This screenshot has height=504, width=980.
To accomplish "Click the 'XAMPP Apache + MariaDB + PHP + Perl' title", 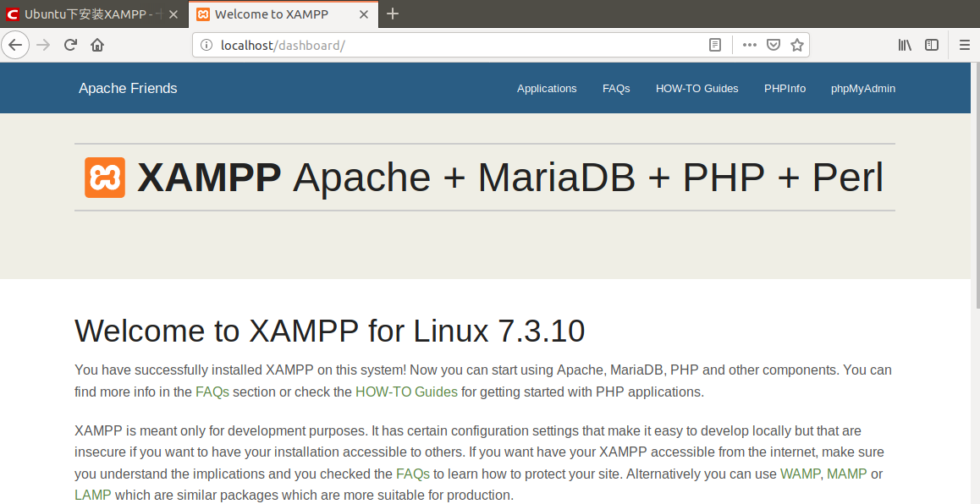I will pyautogui.click(x=510, y=178).
